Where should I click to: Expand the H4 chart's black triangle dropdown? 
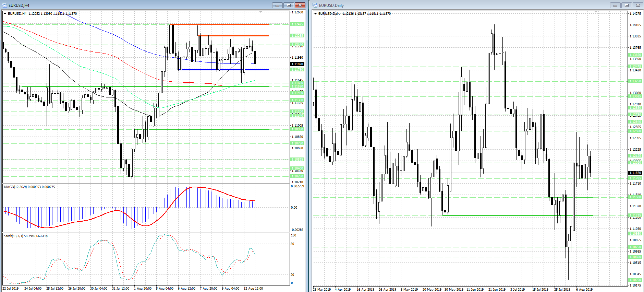(5, 14)
